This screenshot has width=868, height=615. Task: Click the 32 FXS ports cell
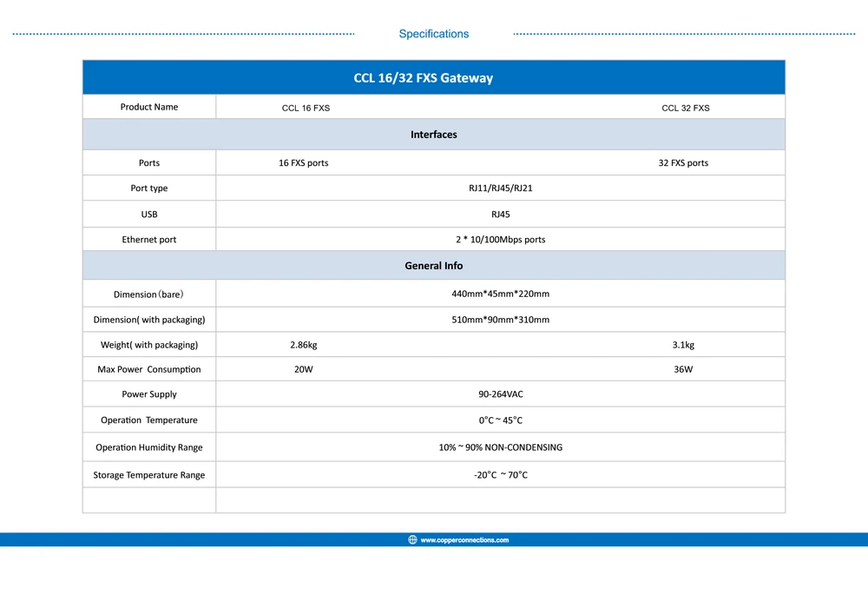[x=683, y=163]
